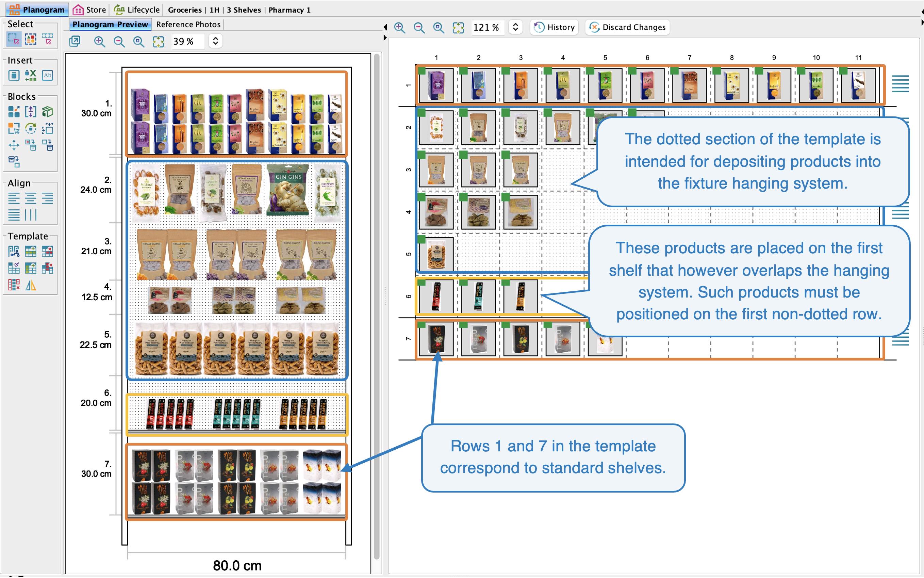Choose the select-by-product-type tool
924x578 pixels.
(x=31, y=39)
